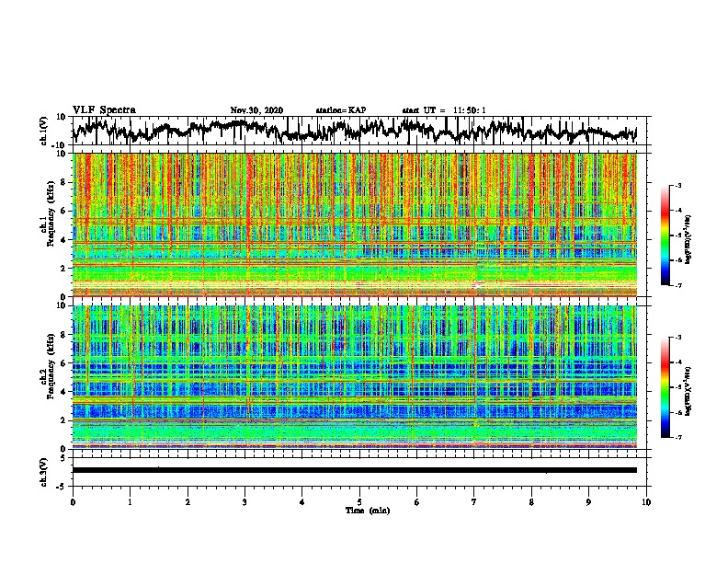Click the ch.1 colorbar log(PSD) label
The width and height of the screenshot is (728, 563).
point(688,239)
